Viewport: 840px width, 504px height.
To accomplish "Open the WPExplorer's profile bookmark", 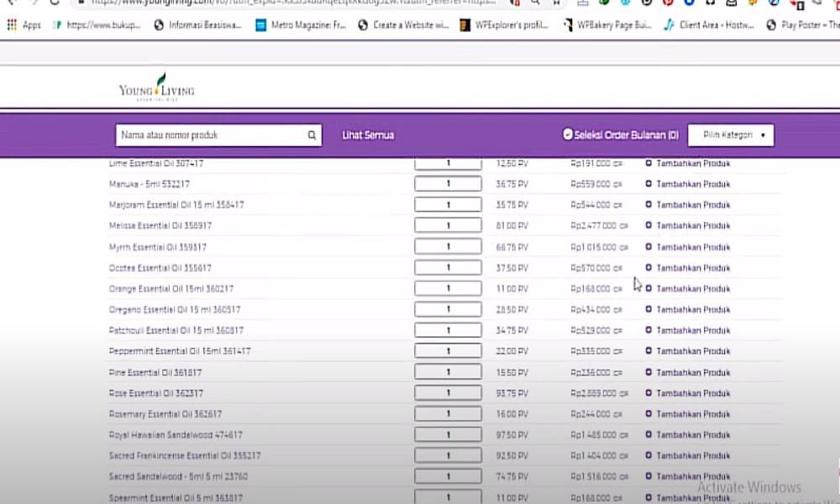I will [x=504, y=24].
